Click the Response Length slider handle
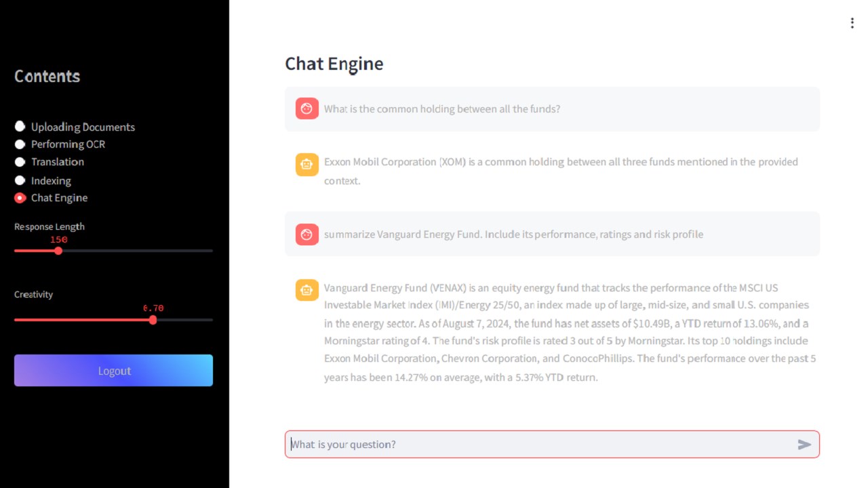This screenshot has width=868, height=488. pos(58,251)
